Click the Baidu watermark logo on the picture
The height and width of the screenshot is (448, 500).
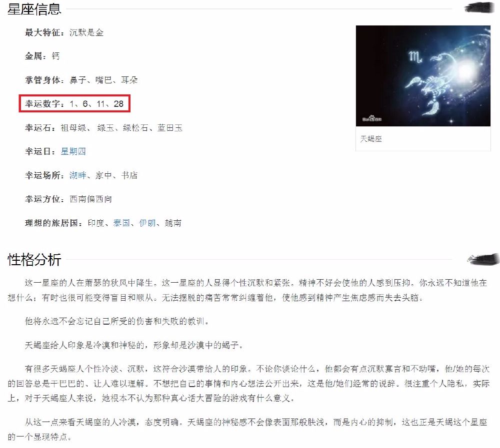(372, 119)
